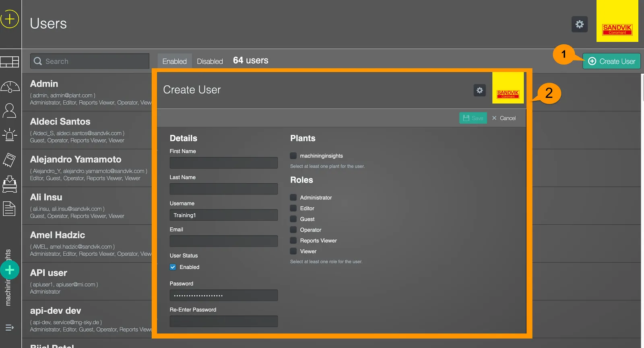The image size is (644, 348).
Task: Enable the Administrator role checkbox
Action: [x=293, y=197]
